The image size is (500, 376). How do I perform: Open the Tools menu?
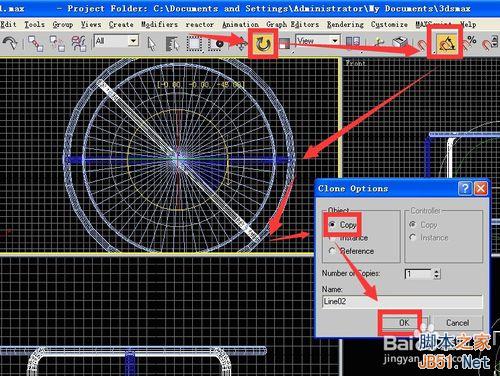(x=34, y=24)
